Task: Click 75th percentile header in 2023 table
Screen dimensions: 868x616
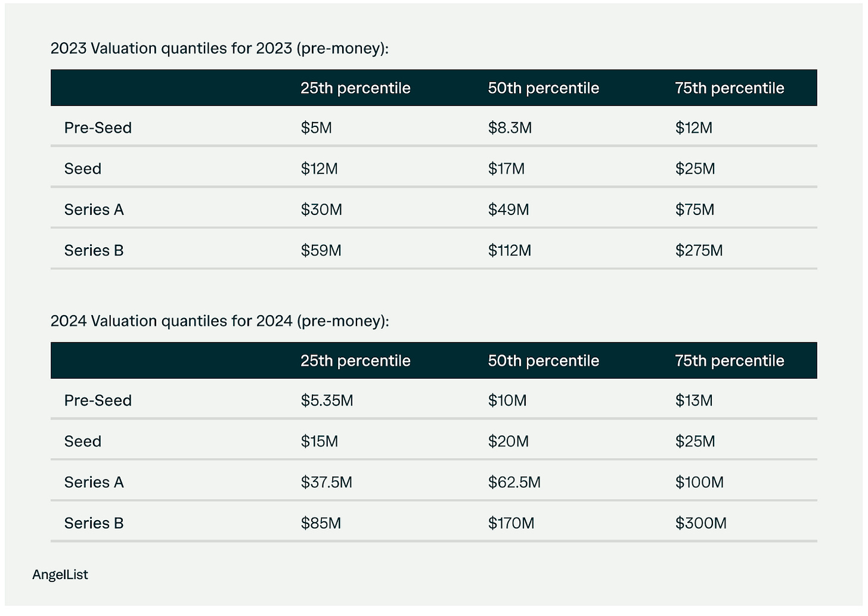Action: [730, 88]
